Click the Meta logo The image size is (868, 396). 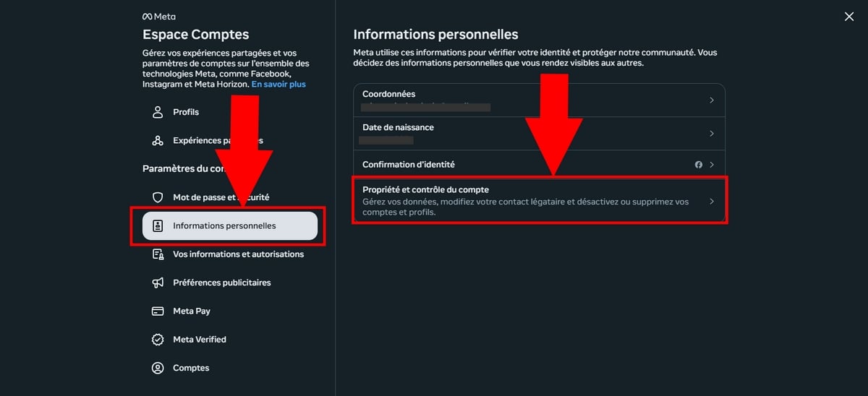pyautogui.click(x=158, y=17)
